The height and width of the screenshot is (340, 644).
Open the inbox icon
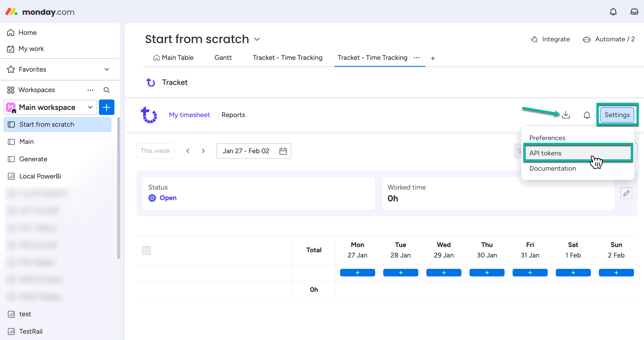click(x=634, y=12)
